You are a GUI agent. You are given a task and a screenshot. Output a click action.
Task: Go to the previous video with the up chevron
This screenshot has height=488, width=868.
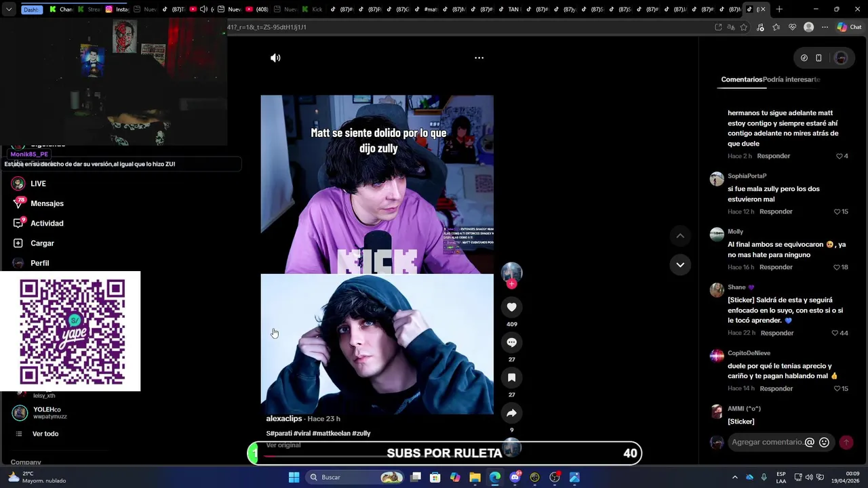(680, 236)
